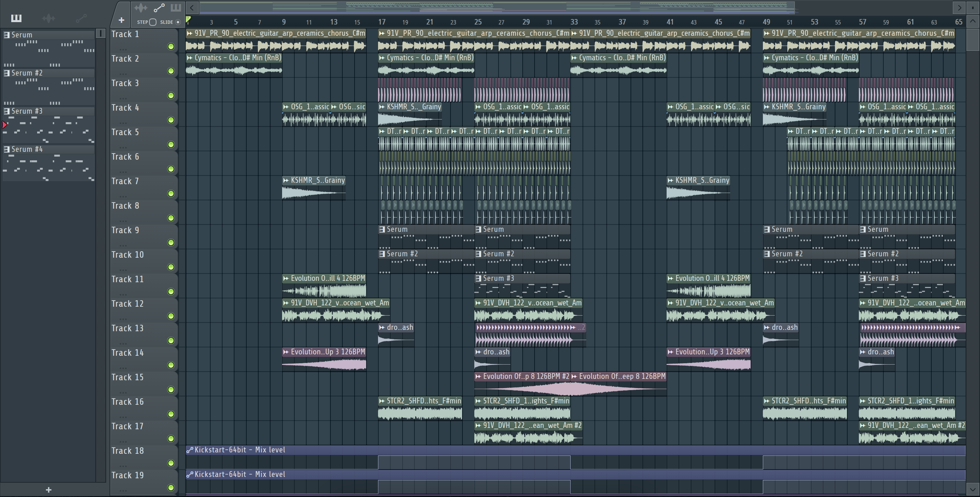Mute Track 11 with its green light
The width and height of the screenshot is (980, 497).
171,291
